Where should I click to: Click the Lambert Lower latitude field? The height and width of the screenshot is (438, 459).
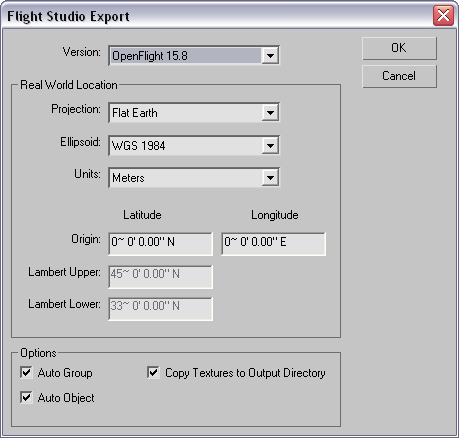pos(160,309)
